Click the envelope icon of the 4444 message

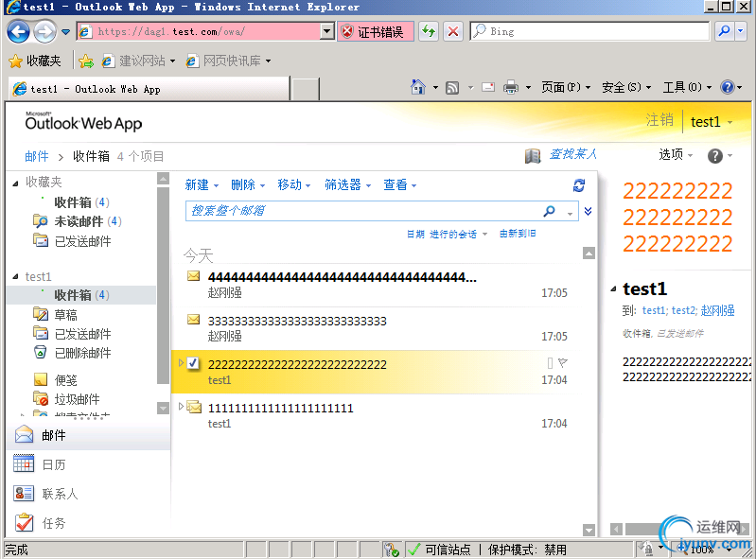click(x=193, y=275)
